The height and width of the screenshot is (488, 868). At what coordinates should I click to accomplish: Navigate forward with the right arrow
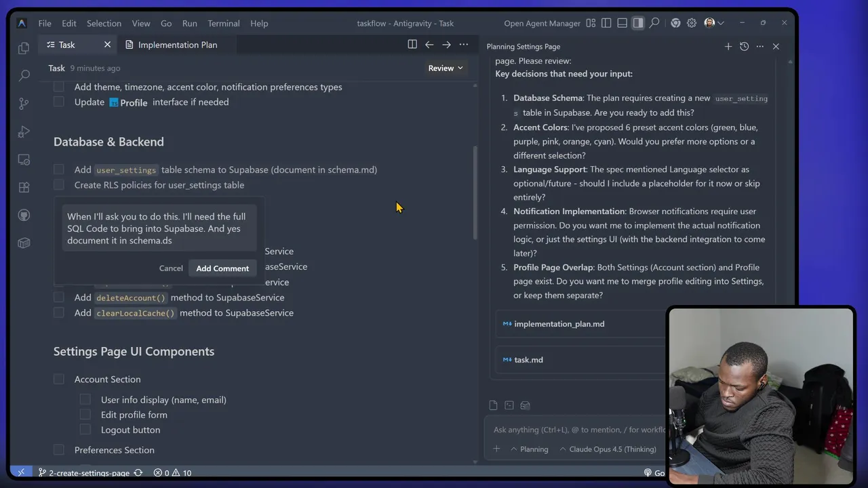coord(446,45)
